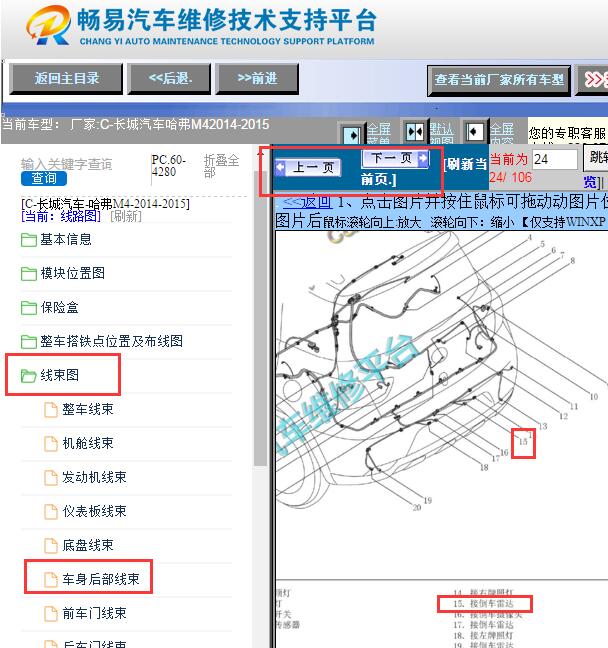This screenshot has height=648, width=608.
Task: Click the 底盘线束 page icon
Action: [51, 546]
